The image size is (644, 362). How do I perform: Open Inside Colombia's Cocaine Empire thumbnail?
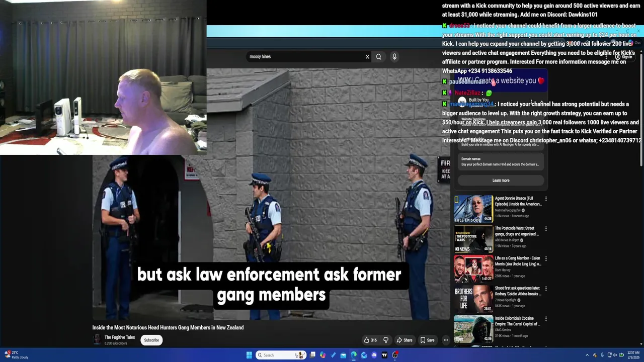click(473, 329)
